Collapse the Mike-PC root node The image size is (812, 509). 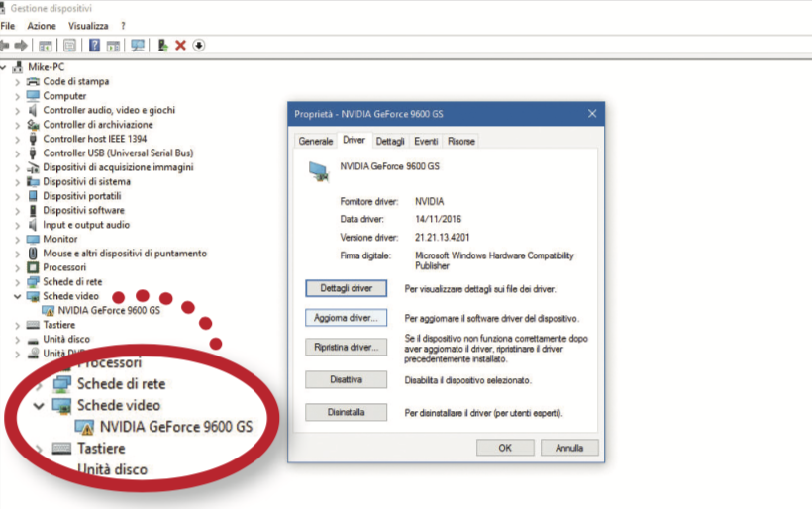click(6, 67)
